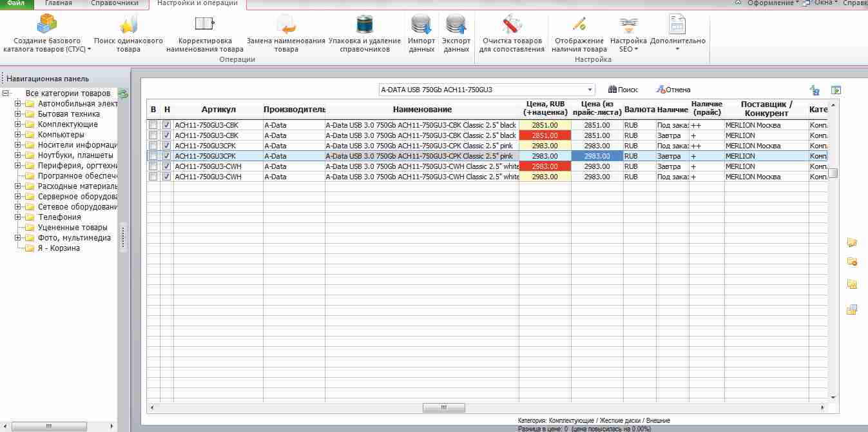The image size is (868, 432).
Task: Click Дополнительно ribbon icon
Action: (x=677, y=32)
